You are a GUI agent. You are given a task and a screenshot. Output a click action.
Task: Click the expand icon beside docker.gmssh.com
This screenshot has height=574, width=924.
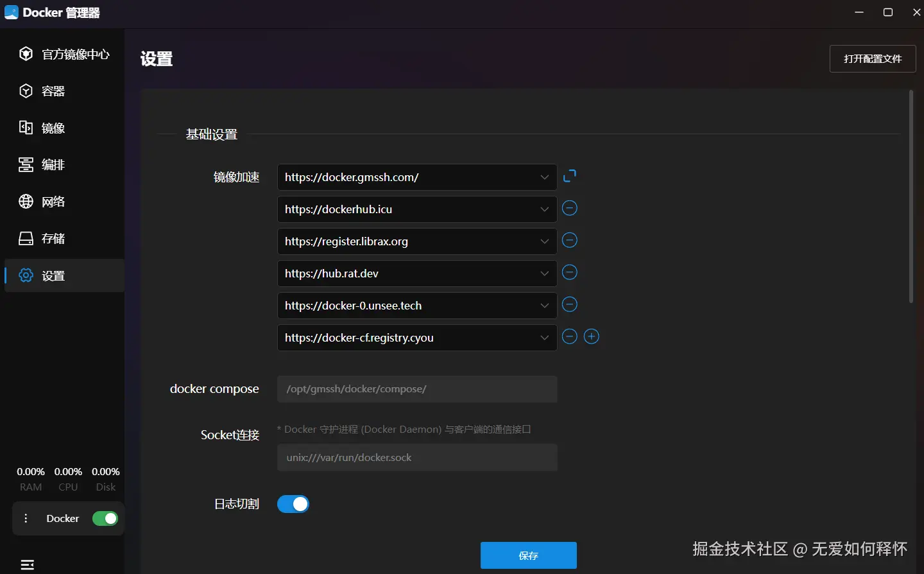point(570,176)
